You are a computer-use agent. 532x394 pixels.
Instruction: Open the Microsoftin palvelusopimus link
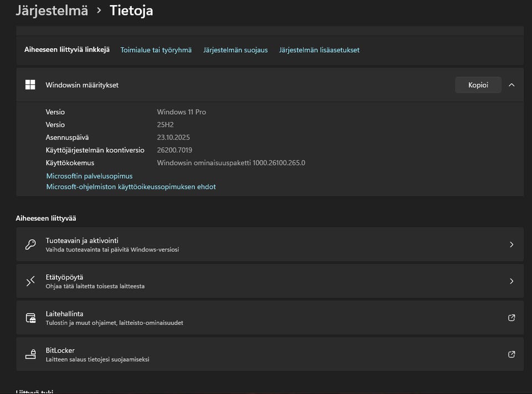[x=89, y=176]
